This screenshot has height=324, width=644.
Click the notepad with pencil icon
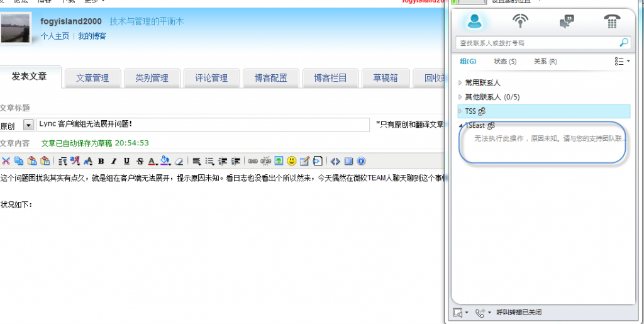tap(304, 161)
